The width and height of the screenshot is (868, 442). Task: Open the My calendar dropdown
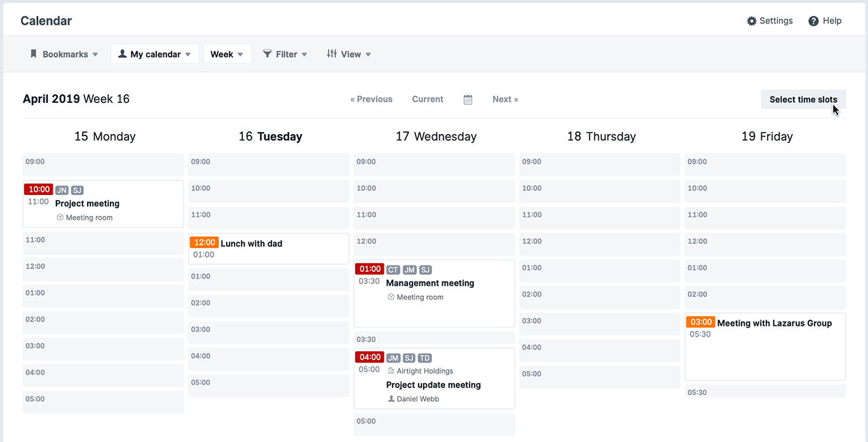point(155,54)
